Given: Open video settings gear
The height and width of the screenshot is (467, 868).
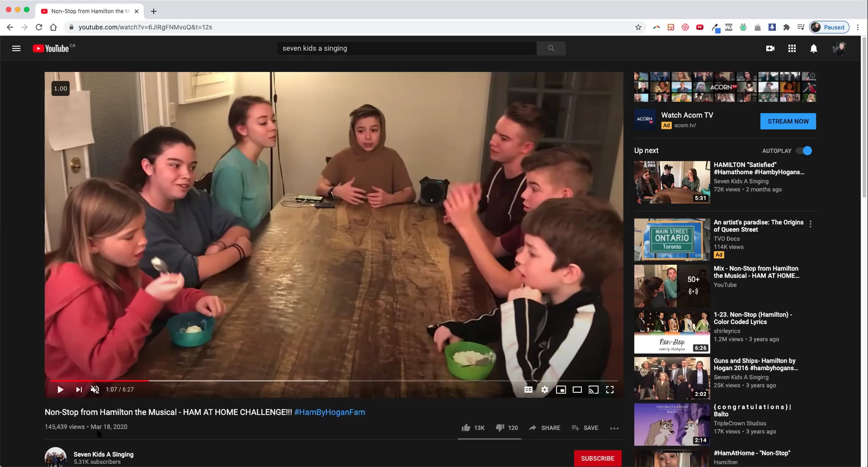Looking at the screenshot, I should click(x=545, y=390).
